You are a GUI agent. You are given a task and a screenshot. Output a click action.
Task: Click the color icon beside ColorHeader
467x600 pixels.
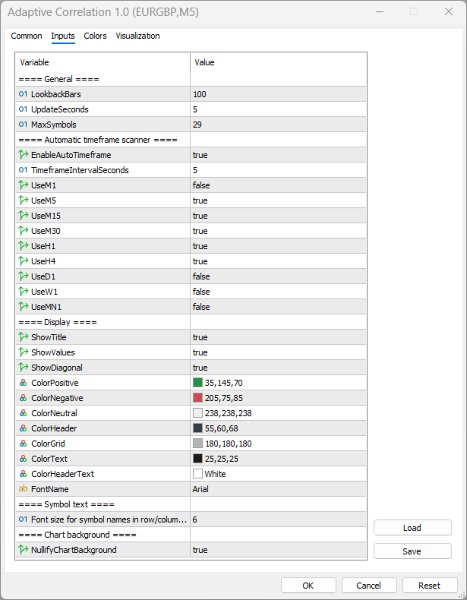23,428
